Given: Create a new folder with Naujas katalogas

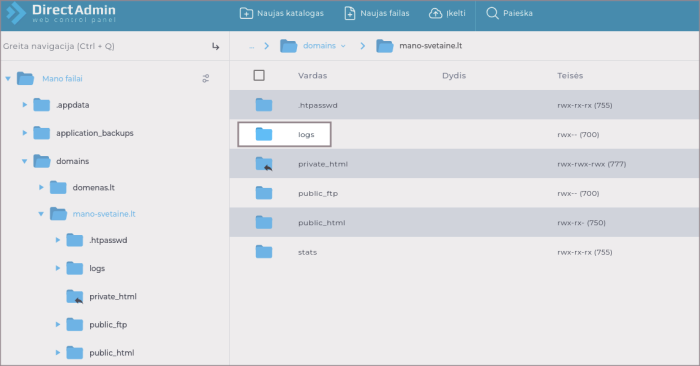Looking at the screenshot, I should tap(282, 13).
